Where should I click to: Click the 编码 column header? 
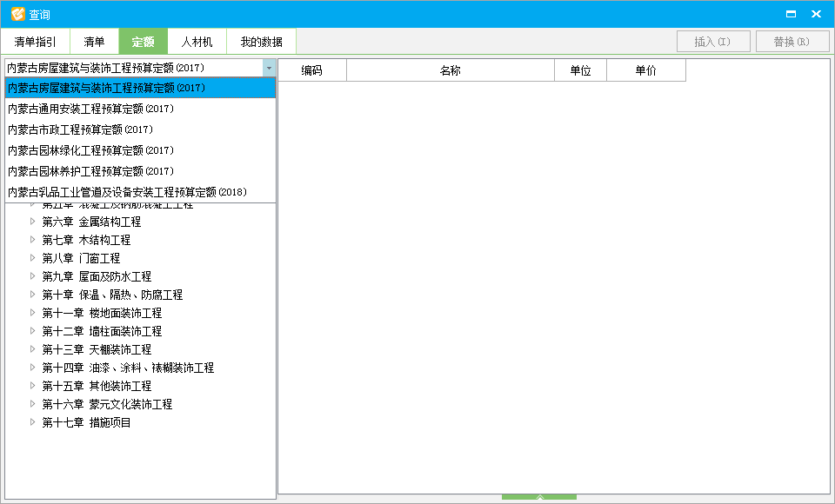(312, 70)
